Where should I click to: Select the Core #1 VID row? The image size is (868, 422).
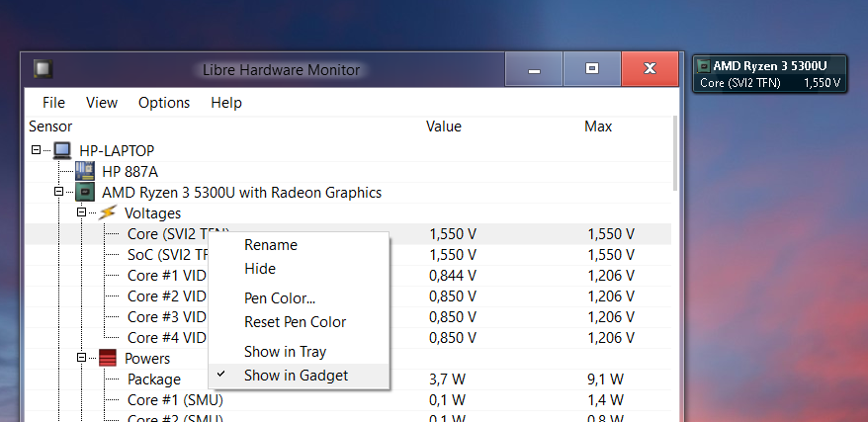348,276
